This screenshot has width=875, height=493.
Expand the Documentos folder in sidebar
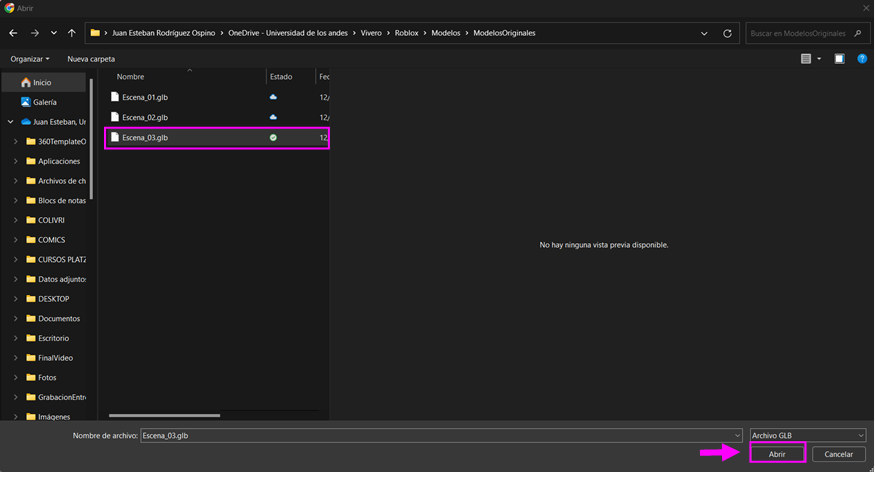coord(16,319)
